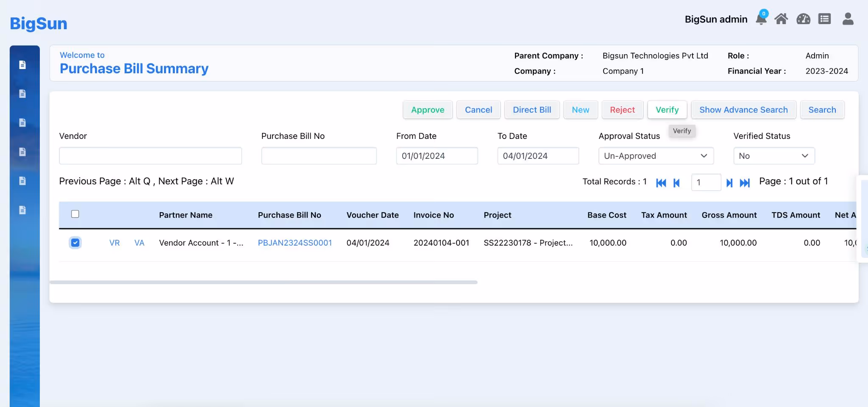Click the page number input box
Image resolution: width=868 pixels, height=407 pixels.
pyautogui.click(x=706, y=183)
